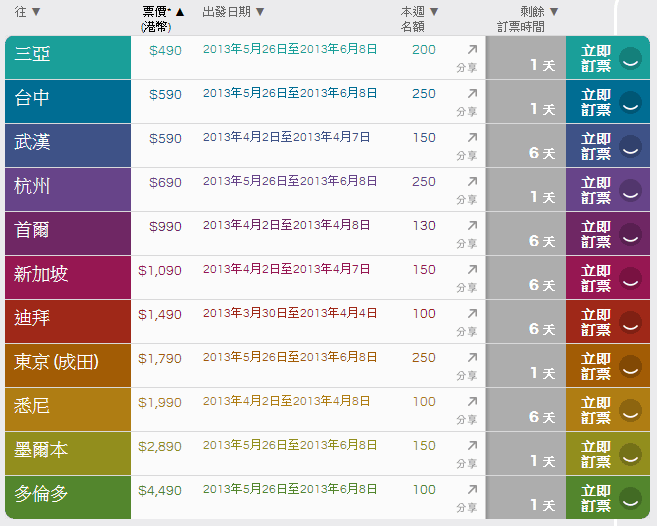Sort by 票價 ticket price header
Image resolution: width=657 pixels, height=526 pixels.
coord(164,12)
